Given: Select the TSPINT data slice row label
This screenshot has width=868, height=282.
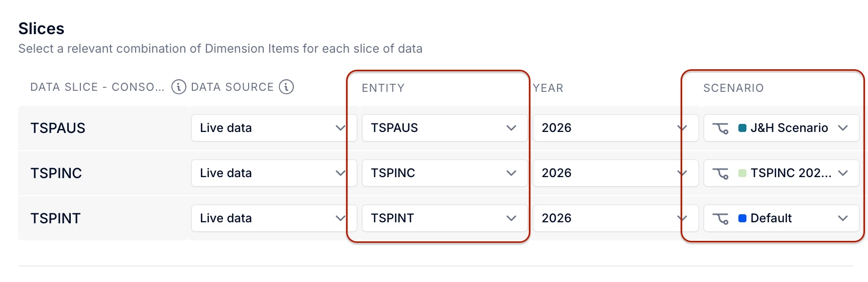Looking at the screenshot, I should click(55, 218).
